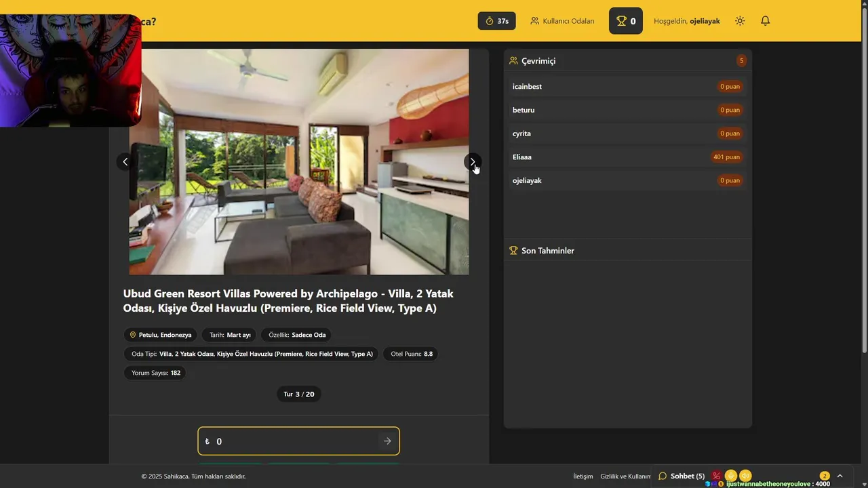Focus the price guess input field

pos(298,441)
